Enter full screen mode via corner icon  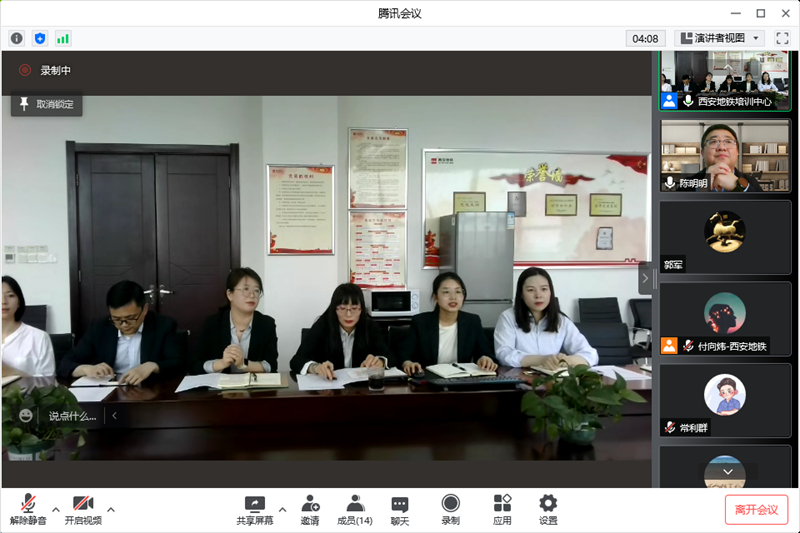782,38
